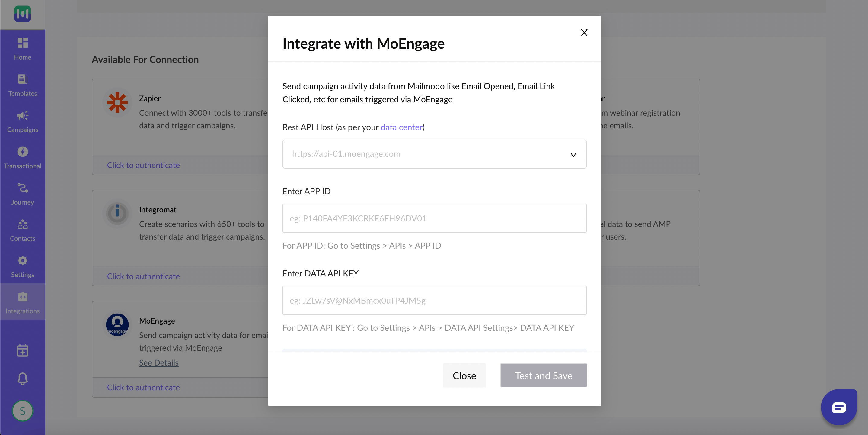
Task: Click the Mailmodo logo
Action: tap(23, 14)
